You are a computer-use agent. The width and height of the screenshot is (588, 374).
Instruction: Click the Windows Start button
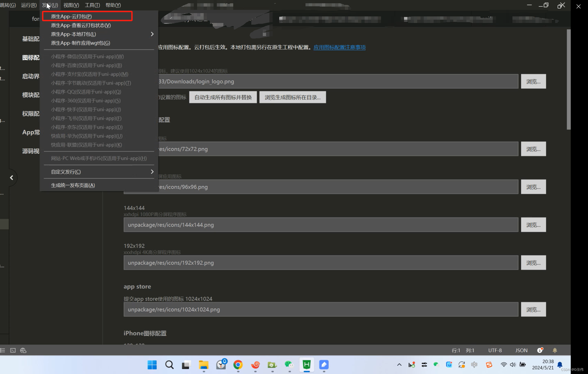pos(152,365)
